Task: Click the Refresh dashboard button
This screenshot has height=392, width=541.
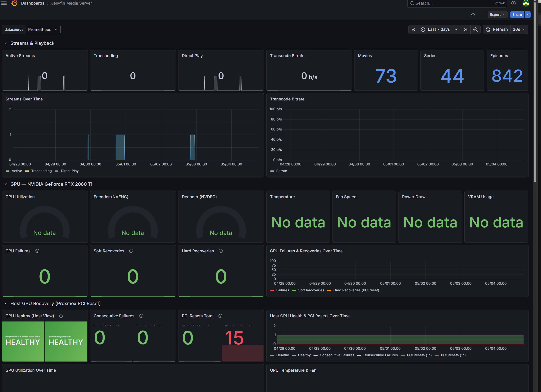Action: pyautogui.click(x=497, y=29)
